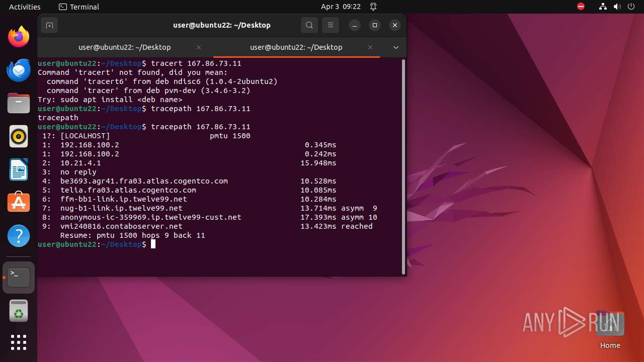Close the terminal window
The height and width of the screenshot is (362, 644).
(395, 25)
